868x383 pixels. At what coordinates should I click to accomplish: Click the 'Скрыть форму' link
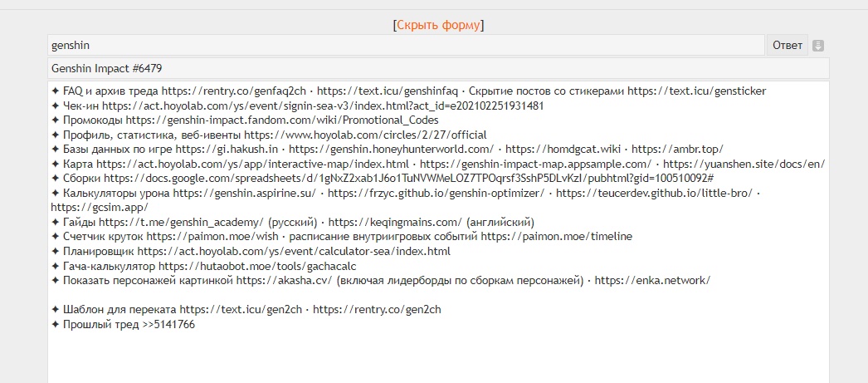[438, 25]
